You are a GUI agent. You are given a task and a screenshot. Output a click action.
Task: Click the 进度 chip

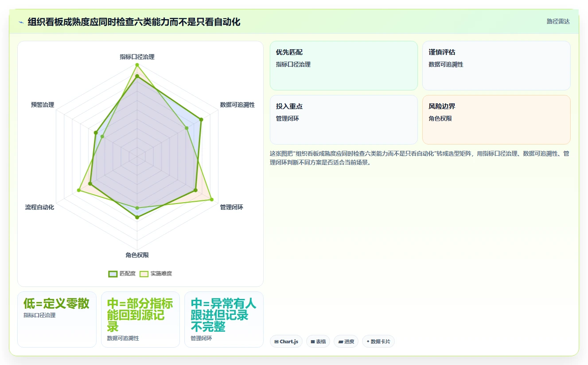tap(346, 341)
